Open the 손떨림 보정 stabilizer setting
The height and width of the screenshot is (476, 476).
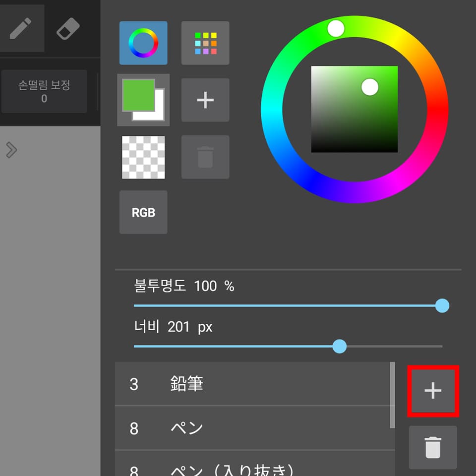44,91
